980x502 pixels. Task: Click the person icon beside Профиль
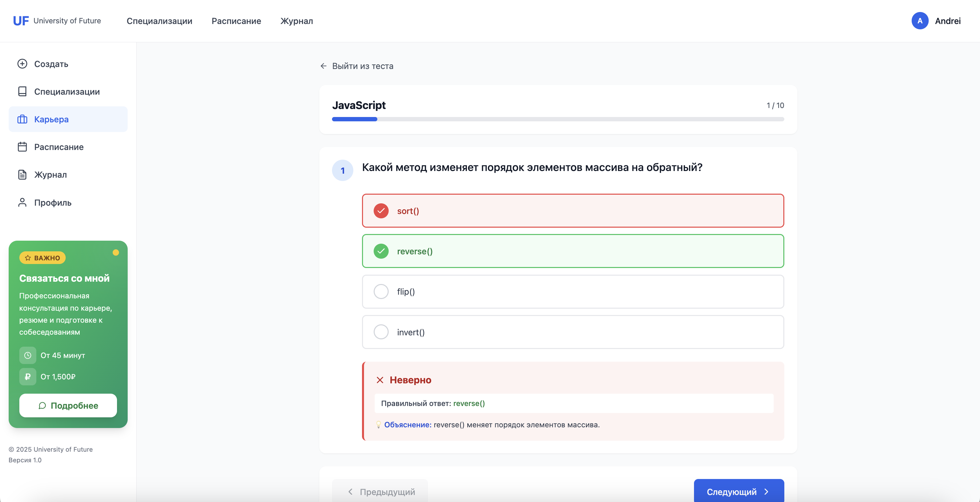pos(22,202)
